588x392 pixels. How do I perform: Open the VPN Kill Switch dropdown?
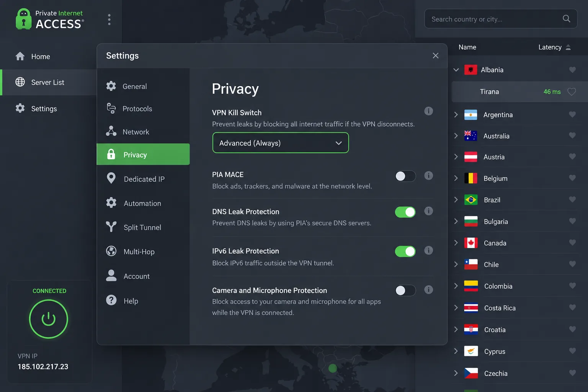click(281, 143)
